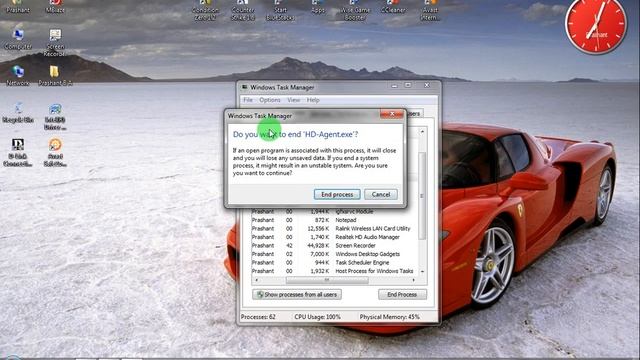Launch CCleaner desktop shortcut
Image resolution: width=640 pixels, height=360 pixels.
point(393,6)
